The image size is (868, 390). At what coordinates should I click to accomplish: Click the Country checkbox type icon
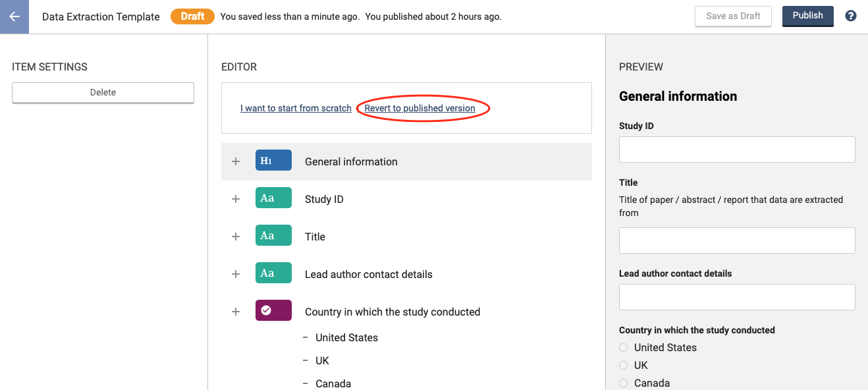point(273,311)
